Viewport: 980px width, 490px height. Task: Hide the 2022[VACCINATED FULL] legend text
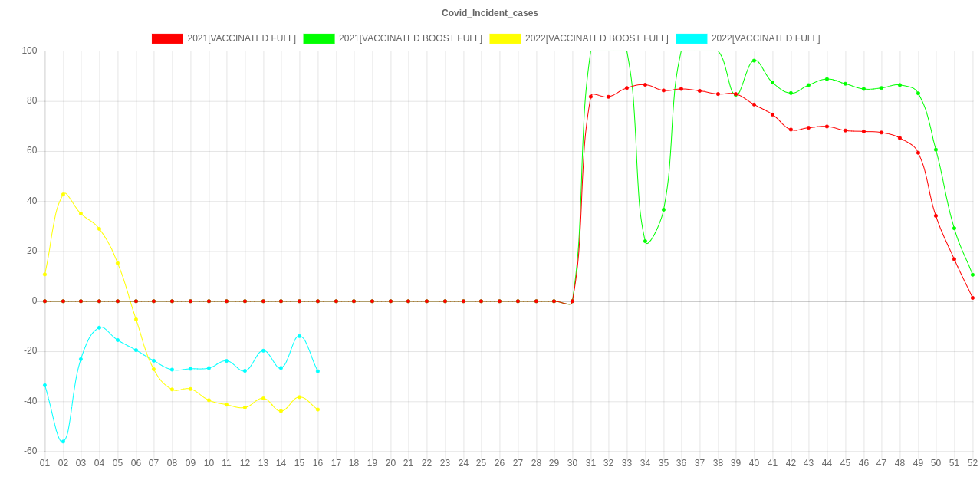[765, 38]
